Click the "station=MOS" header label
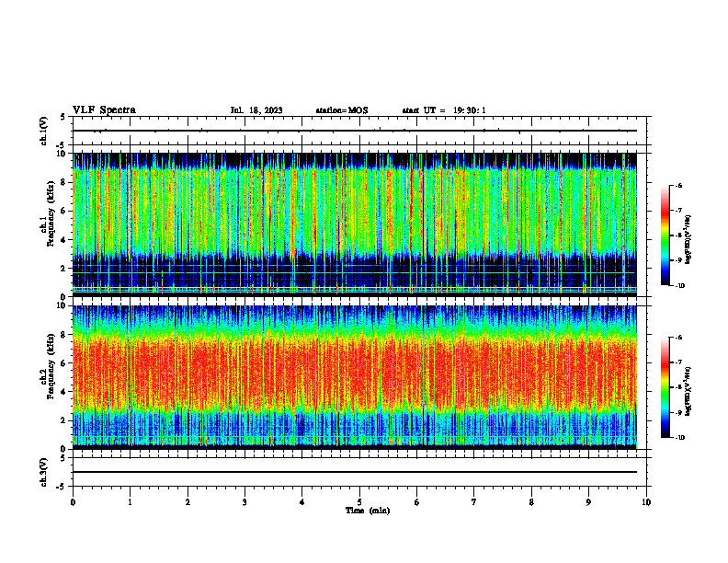728x563 pixels. pos(342,110)
